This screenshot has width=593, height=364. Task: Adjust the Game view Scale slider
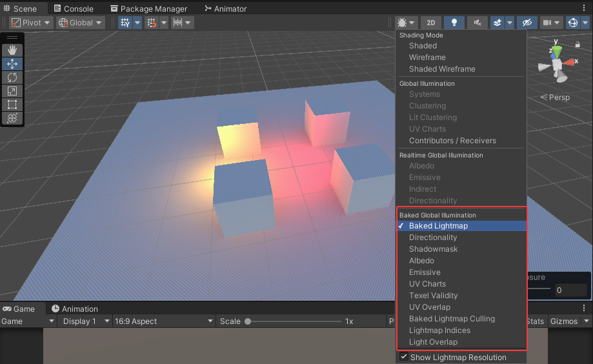(248, 321)
